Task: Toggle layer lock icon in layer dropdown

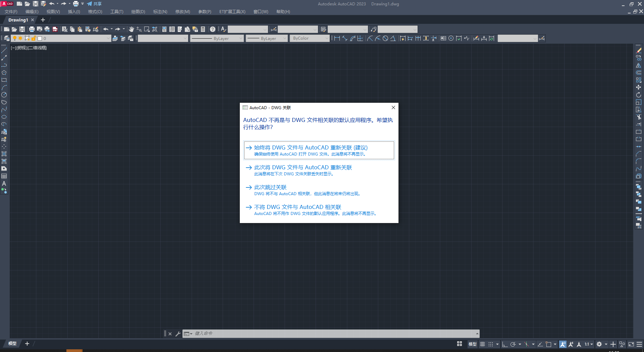Action: pyautogui.click(x=34, y=38)
